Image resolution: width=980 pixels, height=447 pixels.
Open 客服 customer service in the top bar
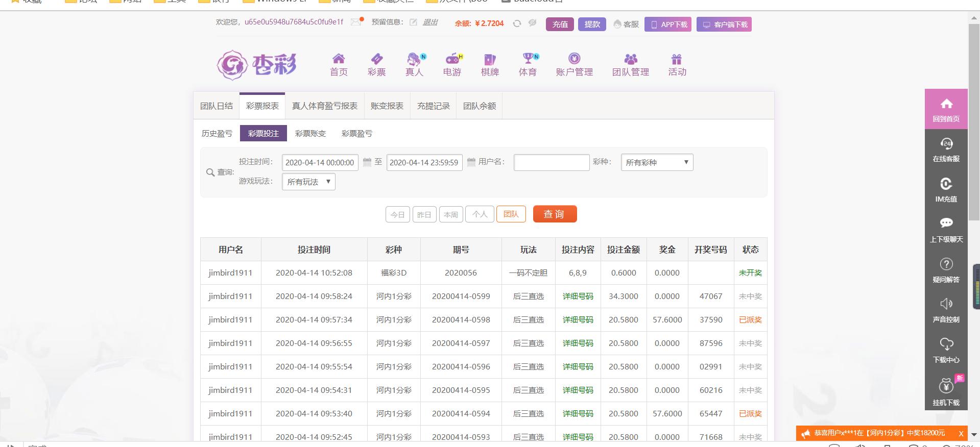[x=626, y=24]
